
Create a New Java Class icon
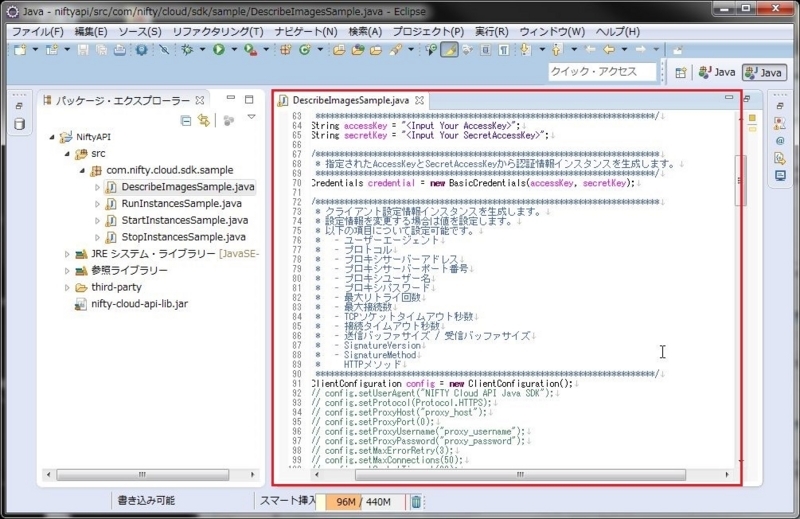point(305,50)
